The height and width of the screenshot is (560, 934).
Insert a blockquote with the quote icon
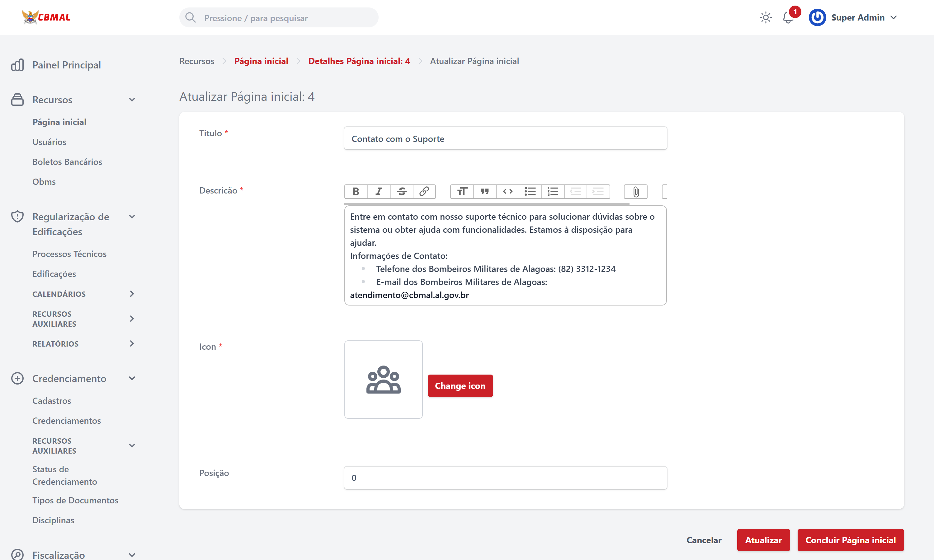(x=485, y=191)
